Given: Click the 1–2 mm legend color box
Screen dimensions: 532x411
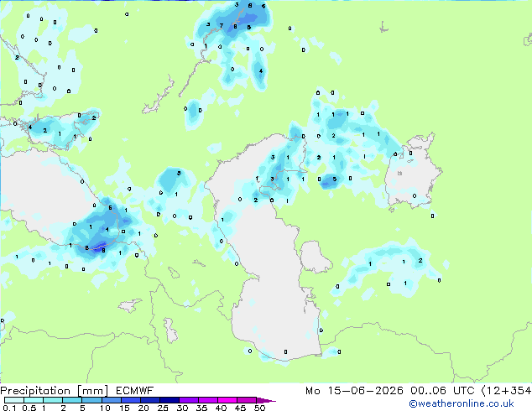Looking at the screenshot, I should pos(53,400).
